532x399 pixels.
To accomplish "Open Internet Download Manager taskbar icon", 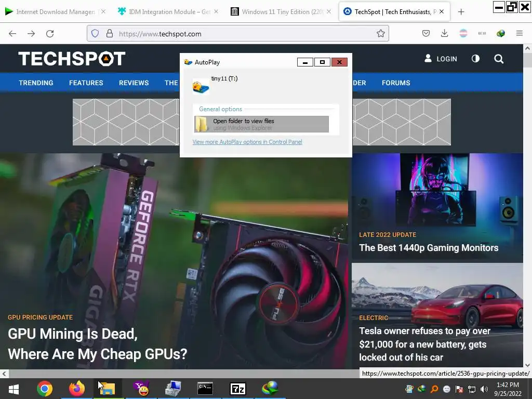I will (270, 388).
